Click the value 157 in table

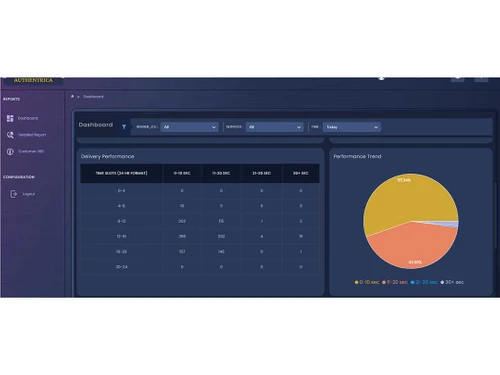click(182, 252)
